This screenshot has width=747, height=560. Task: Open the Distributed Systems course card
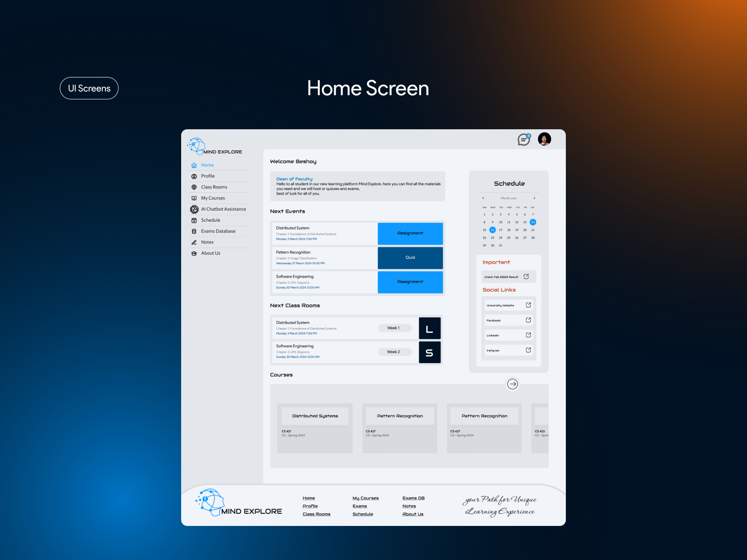point(315,427)
